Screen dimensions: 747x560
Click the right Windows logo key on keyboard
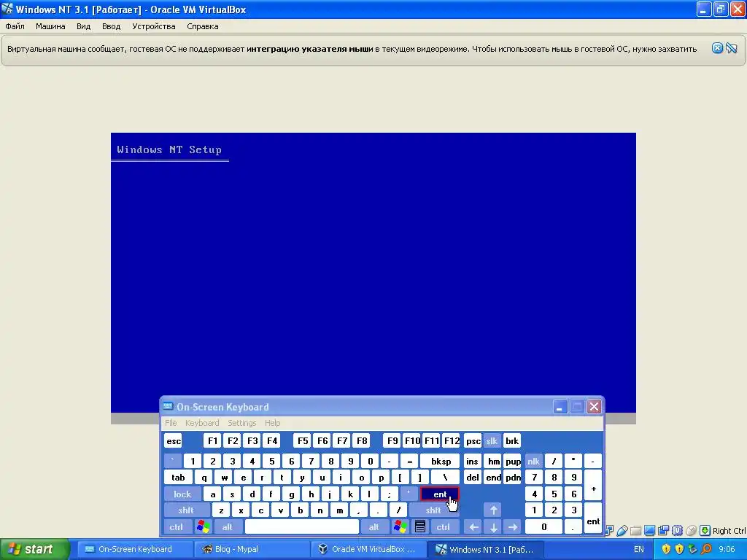(400, 526)
